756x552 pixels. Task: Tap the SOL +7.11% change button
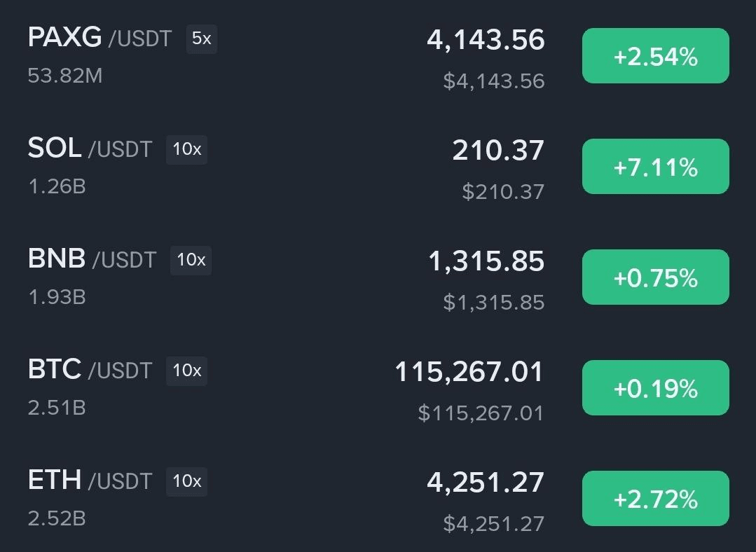pyautogui.click(x=655, y=167)
